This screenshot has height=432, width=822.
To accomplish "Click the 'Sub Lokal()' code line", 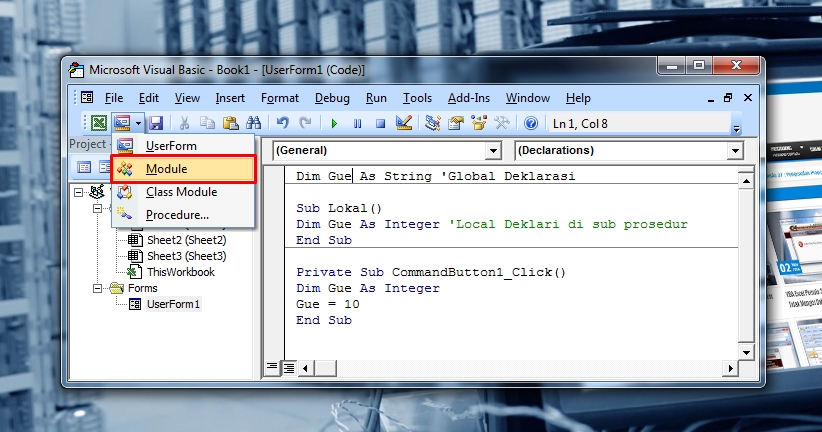I will [339, 208].
